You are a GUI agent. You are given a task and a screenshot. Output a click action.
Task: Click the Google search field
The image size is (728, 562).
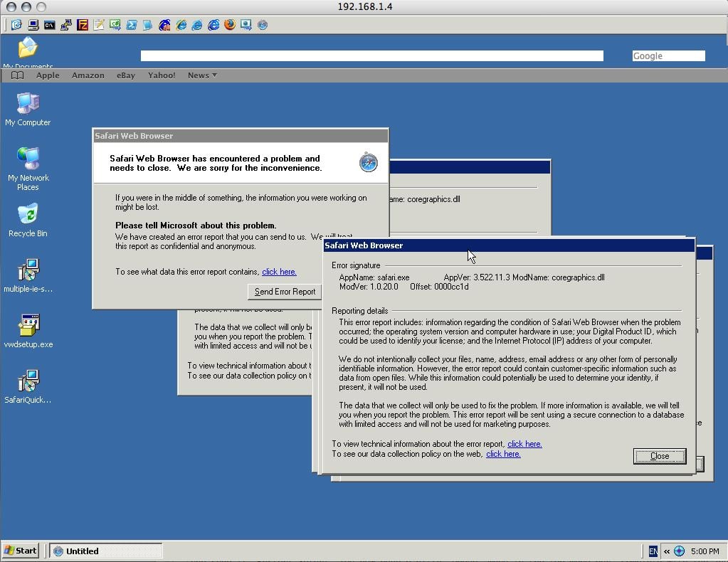(x=668, y=55)
